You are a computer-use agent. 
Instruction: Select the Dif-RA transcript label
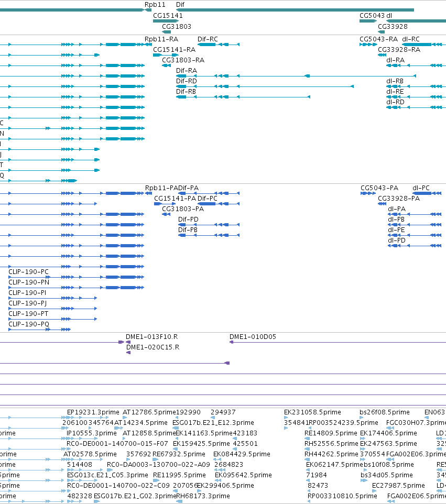(x=187, y=70)
